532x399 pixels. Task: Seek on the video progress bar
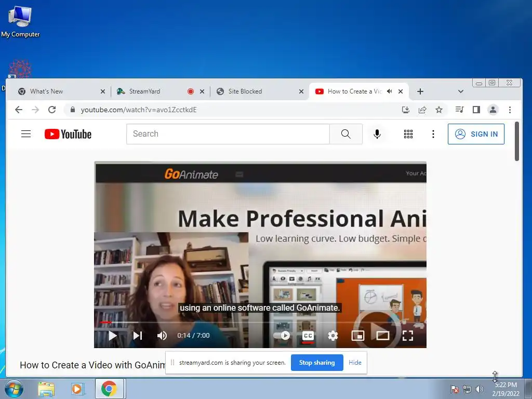(x=260, y=322)
